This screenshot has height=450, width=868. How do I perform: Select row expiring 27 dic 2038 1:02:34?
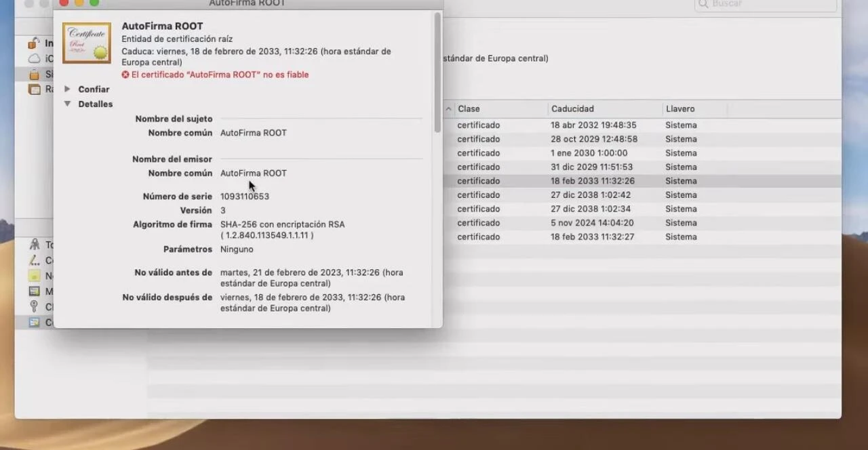[x=642, y=209]
